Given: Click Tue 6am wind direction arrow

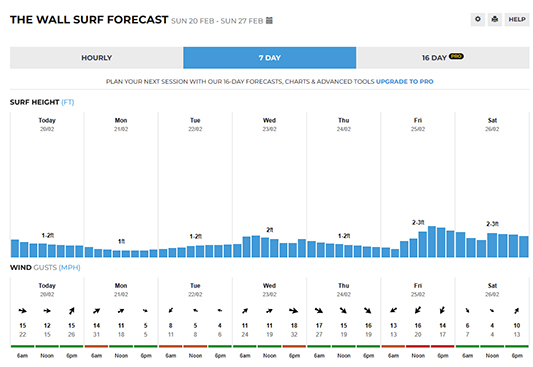Looking at the screenshot, I should (171, 310).
